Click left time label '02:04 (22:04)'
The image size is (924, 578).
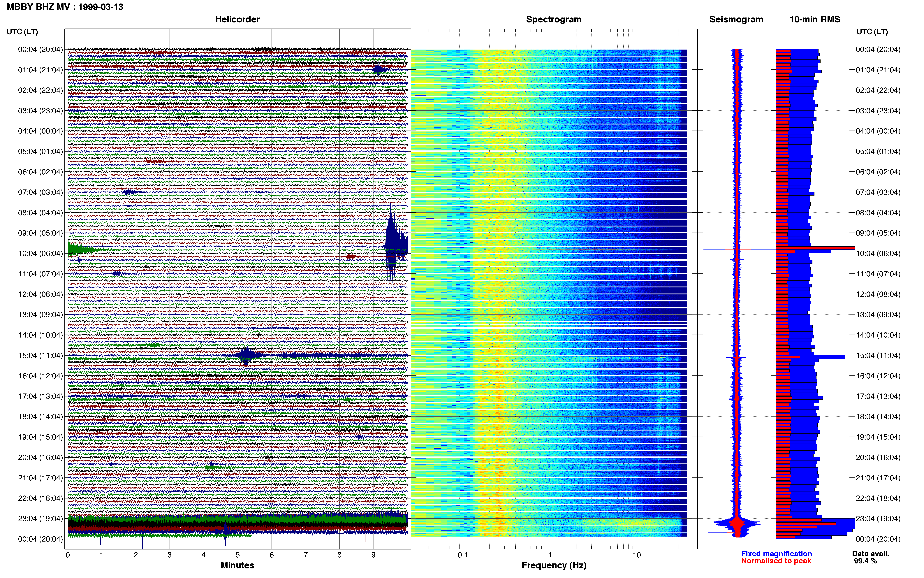41,90
